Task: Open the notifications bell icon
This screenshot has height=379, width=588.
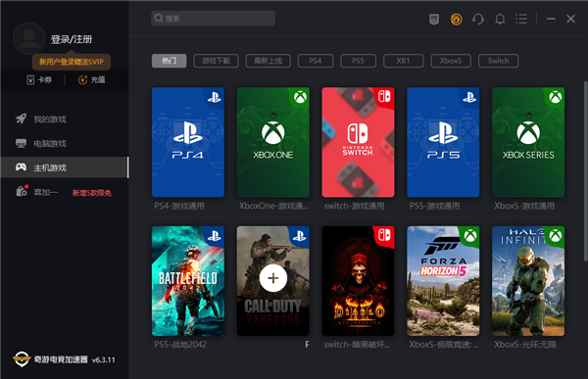Action: pyautogui.click(x=500, y=19)
